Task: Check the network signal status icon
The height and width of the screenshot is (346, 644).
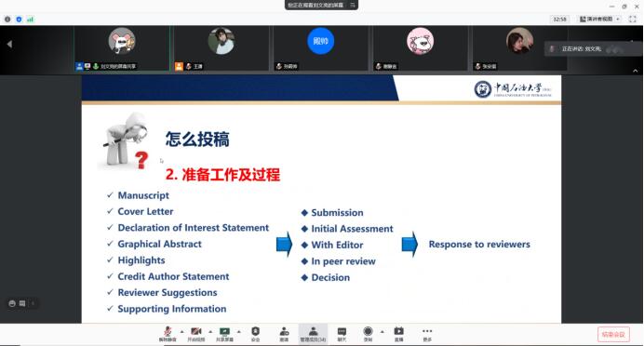Action: tap(30, 19)
